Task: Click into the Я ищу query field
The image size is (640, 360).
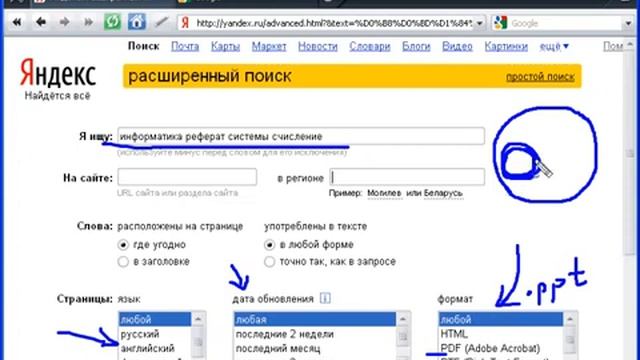Action: tap(301, 136)
